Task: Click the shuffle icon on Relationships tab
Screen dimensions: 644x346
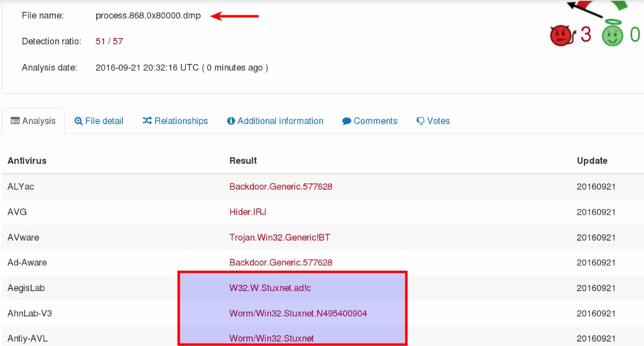Action: point(147,121)
